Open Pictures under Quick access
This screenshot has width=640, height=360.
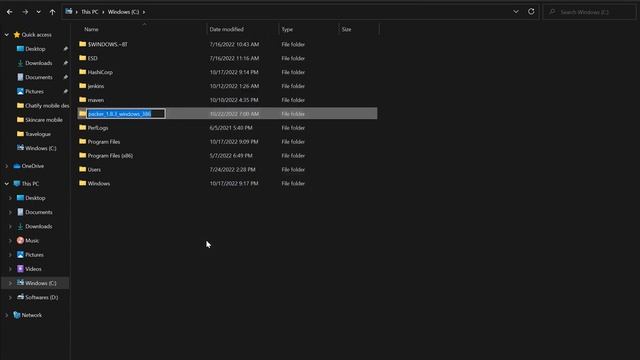click(34, 91)
